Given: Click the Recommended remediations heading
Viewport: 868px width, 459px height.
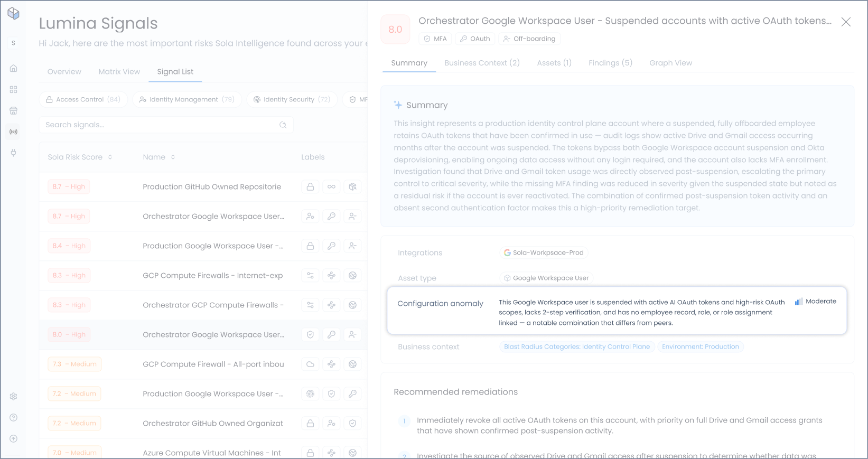Looking at the screenshot, I should click(455, 392).
